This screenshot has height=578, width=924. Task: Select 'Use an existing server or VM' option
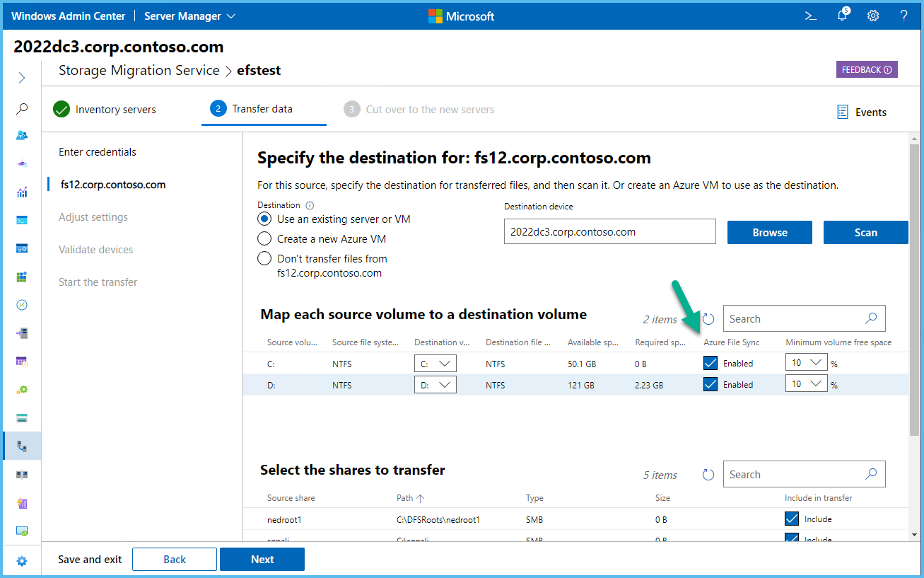pos(264,219)
